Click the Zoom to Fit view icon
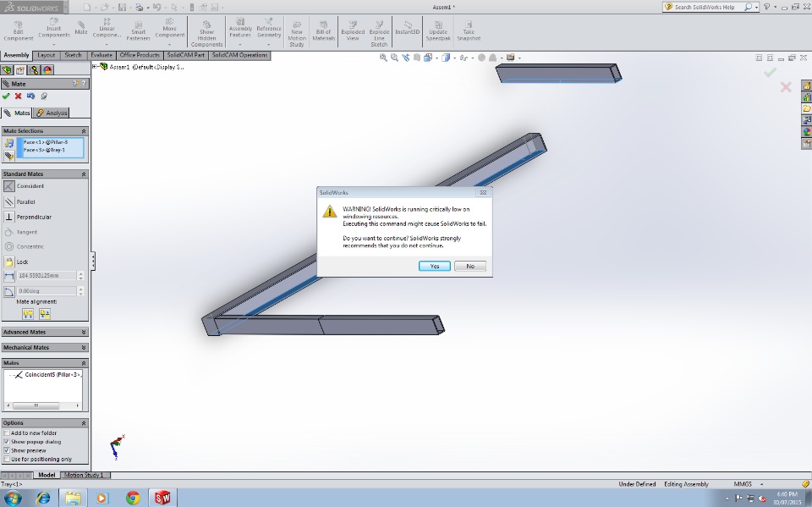The image size is (812, 507). (383, 58)
